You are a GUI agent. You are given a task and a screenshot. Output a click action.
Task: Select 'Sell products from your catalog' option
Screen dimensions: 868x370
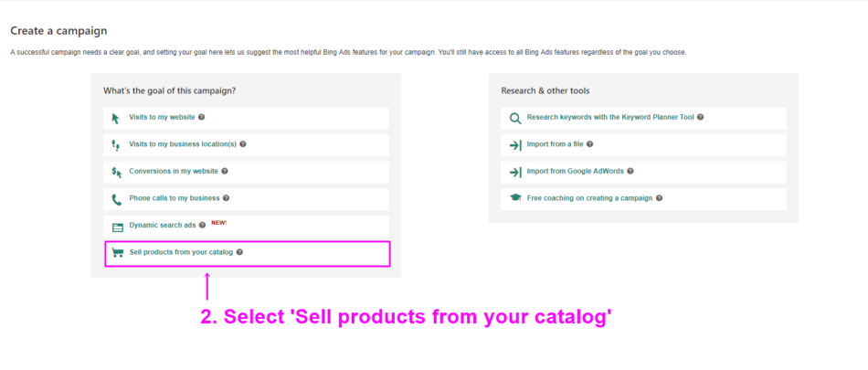point(181,252)
